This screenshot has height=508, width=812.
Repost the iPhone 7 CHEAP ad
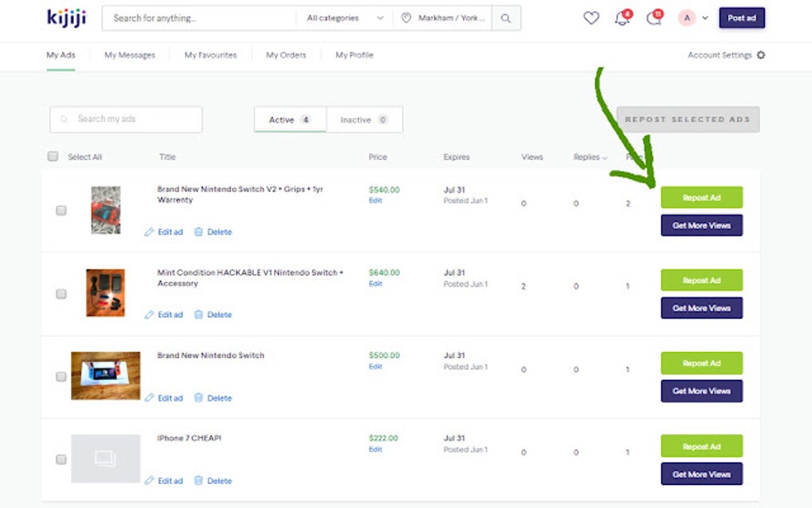pos(701,447)
